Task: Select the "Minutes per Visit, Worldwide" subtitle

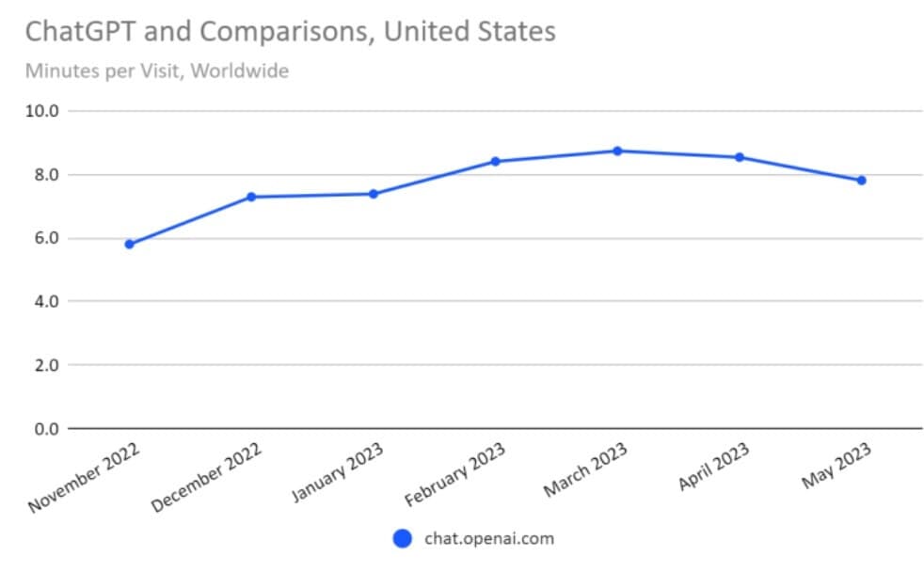Action: click(x=156, y=71)
